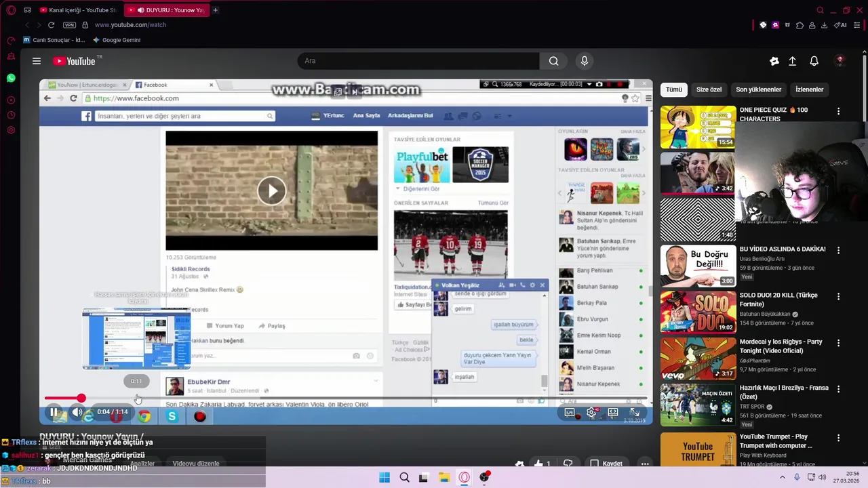Screen dimensions: 868x488
Task: Open WhatsApp in the Opera sidebar
Action: (11, 79)
